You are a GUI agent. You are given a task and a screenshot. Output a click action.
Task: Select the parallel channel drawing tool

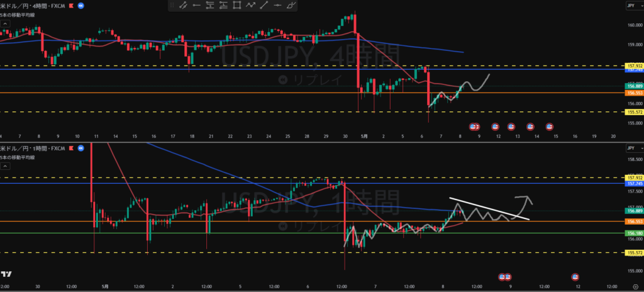tap(183, 5)
